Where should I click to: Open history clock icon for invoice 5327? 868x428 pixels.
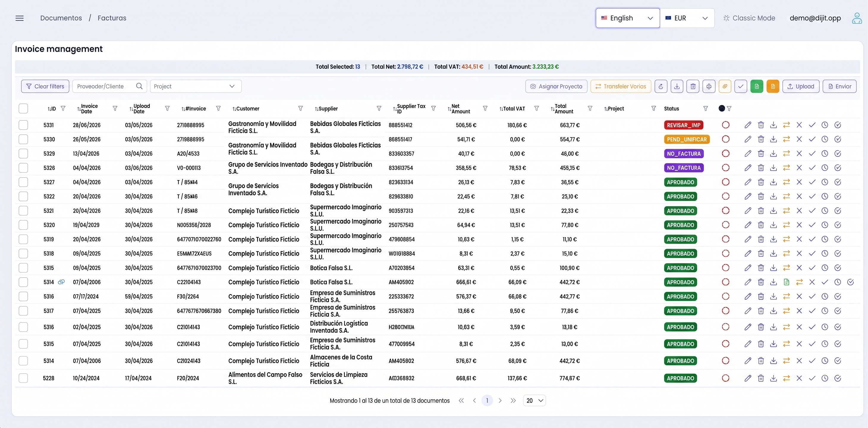pyautogui.click(x=825, y=182)
